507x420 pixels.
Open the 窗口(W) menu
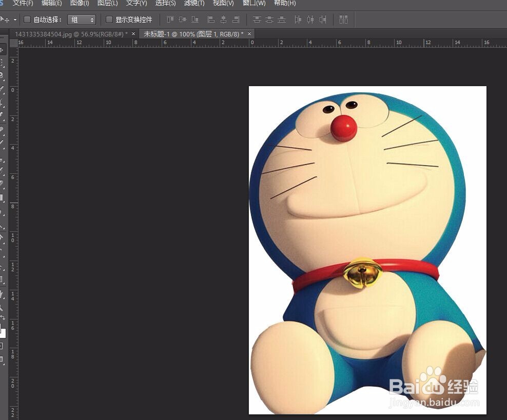[254, 3]
